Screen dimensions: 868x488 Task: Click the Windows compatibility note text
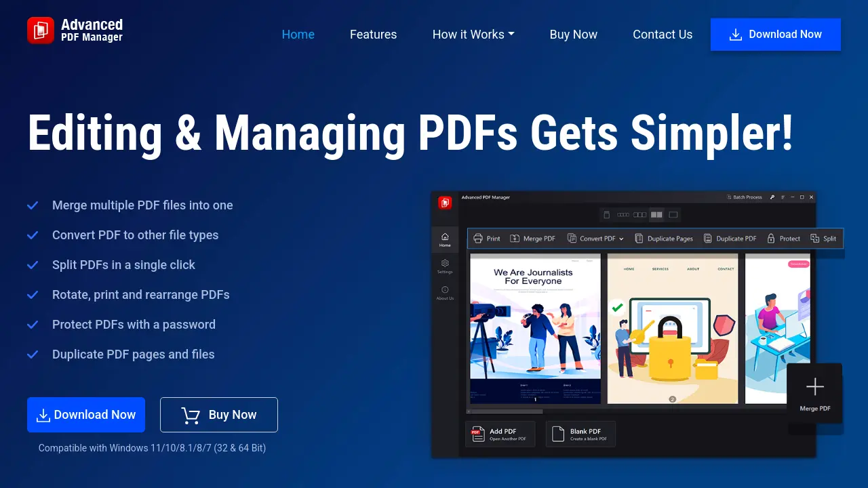(152, 448)
